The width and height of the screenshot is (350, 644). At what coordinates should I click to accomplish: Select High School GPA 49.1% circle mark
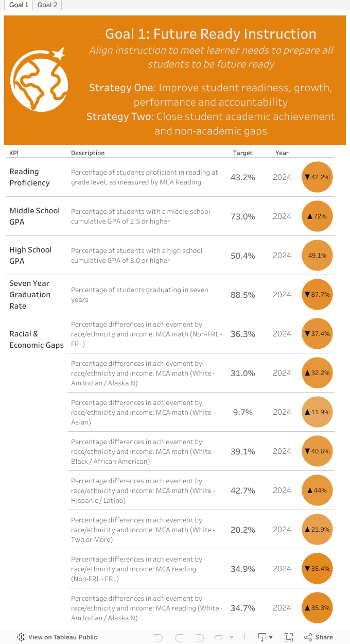tap(317, 255)
